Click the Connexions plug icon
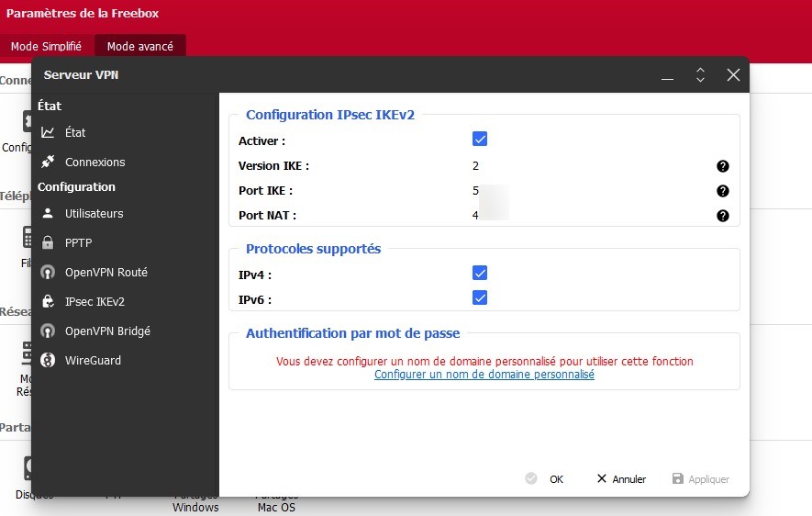 tap(48, 162)
